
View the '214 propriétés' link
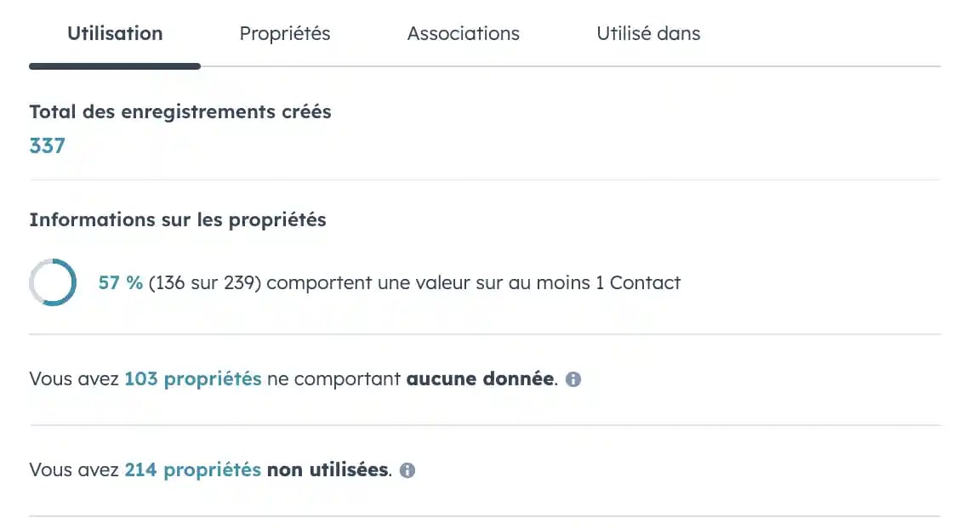193,469
